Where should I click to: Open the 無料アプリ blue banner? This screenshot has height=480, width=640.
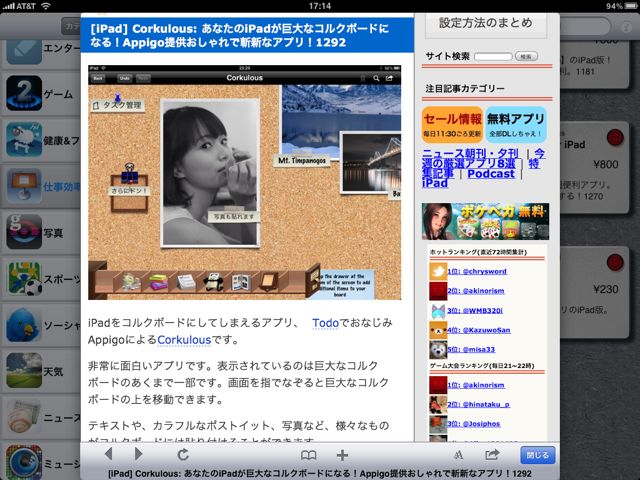516,124
